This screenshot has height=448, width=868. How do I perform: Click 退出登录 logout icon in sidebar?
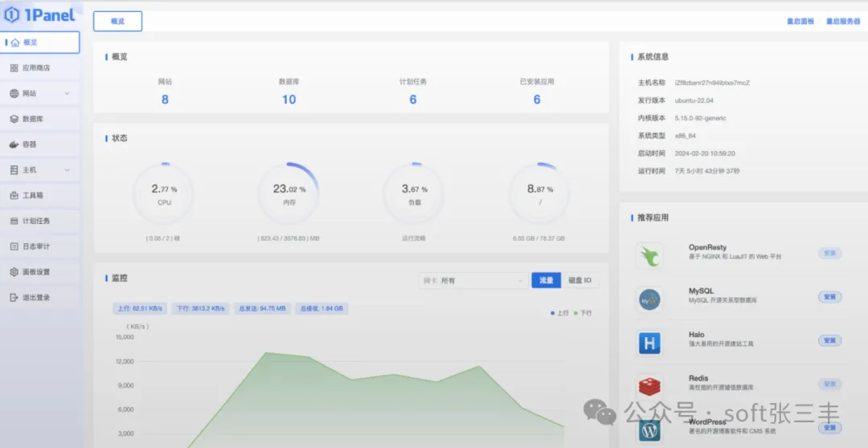14,297
